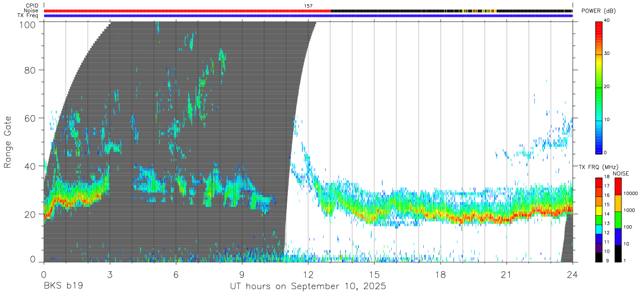The height and width of the screenshot is (297, 644).
Task: Click the red Noise strip at top
Action: tap(187, 10)
